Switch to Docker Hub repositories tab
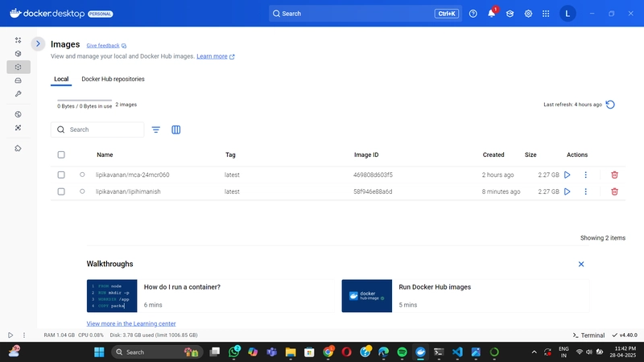The height and width of the screenshot is (362, 644). click(113, 79)
